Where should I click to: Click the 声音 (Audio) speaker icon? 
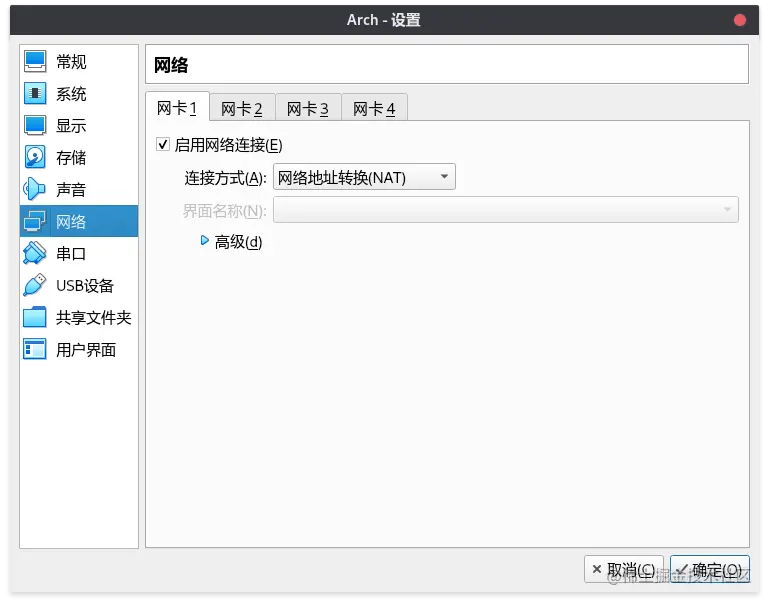pyautogui.click(x=35, y=189)
